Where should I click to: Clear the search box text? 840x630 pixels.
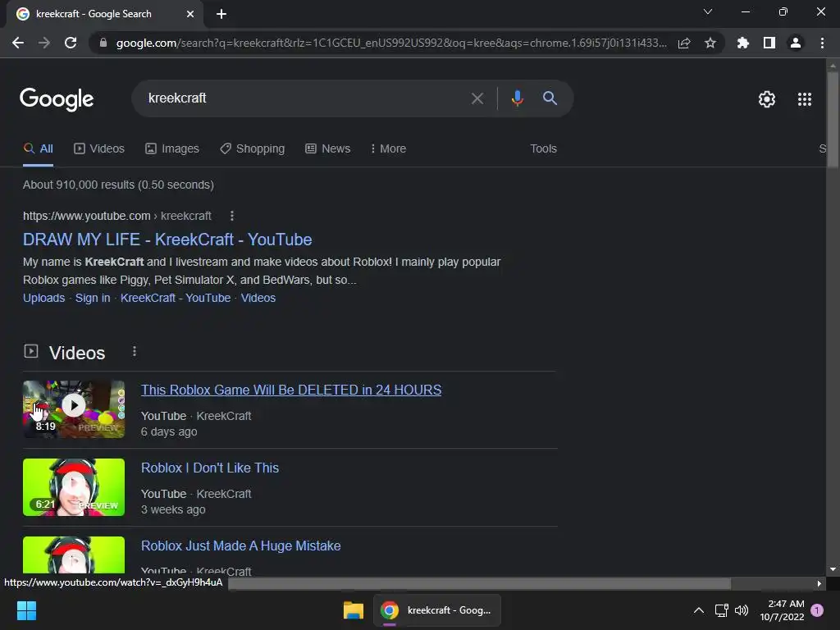pyautogui.click(x=477, y=98)
